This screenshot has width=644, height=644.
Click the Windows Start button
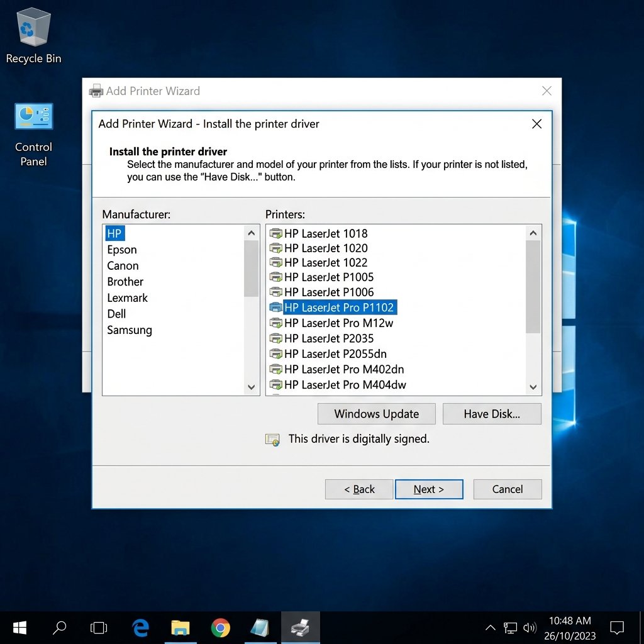(19, 628)
